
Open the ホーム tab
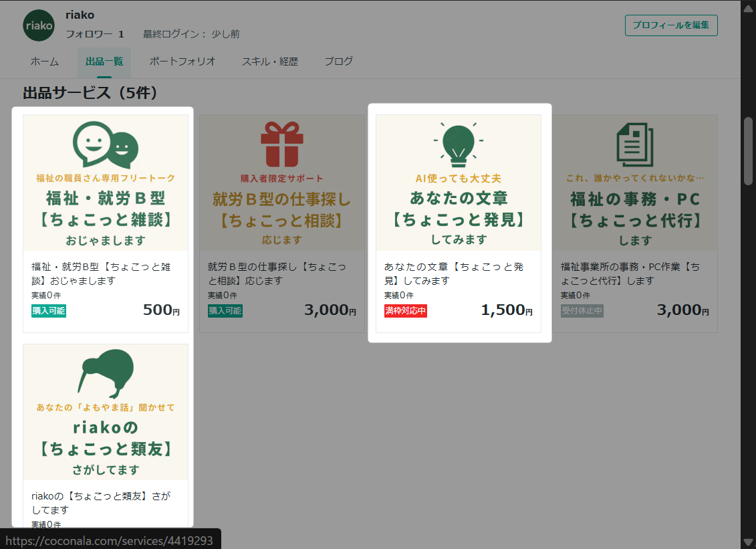click(x=45, y=62)
